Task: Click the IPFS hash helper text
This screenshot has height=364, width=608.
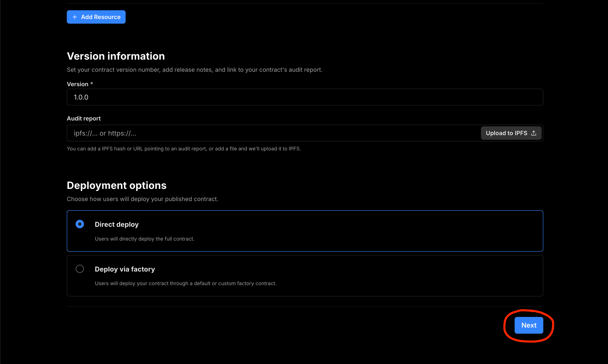Action: tap(184, 149)
